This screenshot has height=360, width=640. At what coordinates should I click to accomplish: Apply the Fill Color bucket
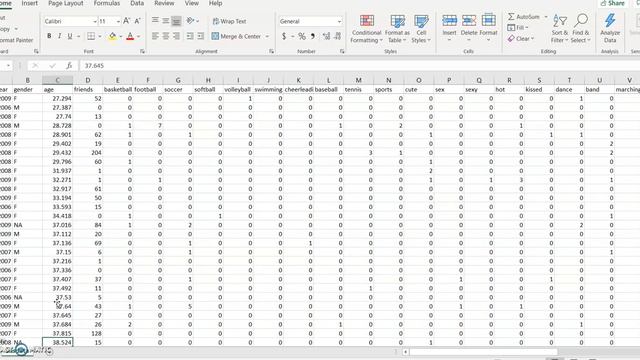tap(112, 36)
